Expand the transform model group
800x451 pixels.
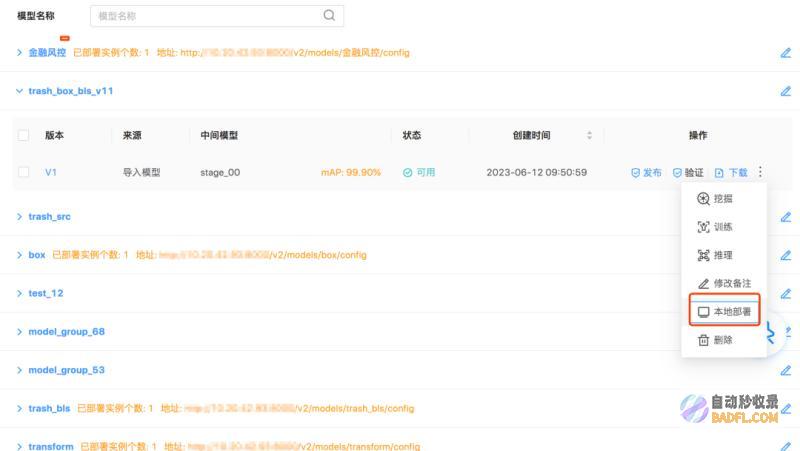[x=19, y=447]
